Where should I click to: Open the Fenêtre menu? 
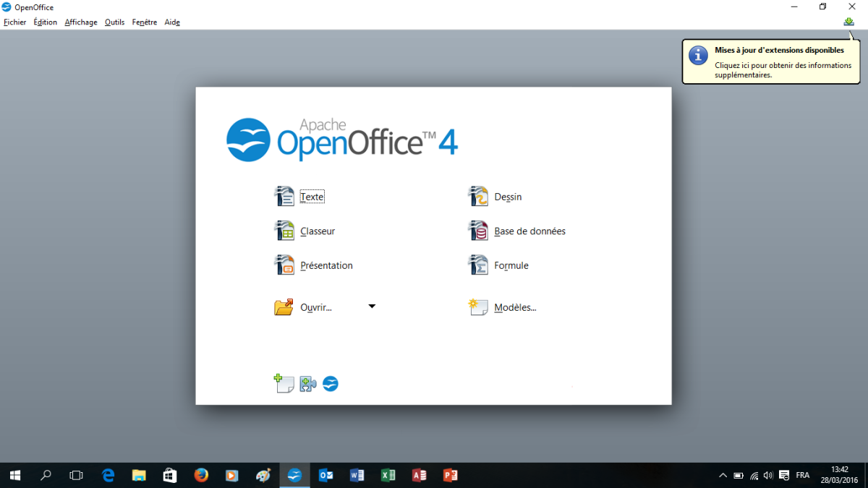tap(145, 22)
